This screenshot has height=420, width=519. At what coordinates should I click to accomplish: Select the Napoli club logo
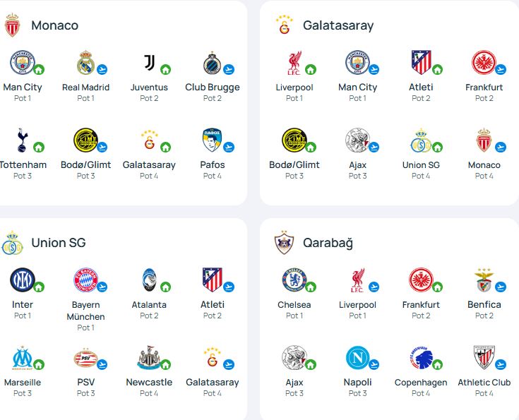click(x=357, y=358)
